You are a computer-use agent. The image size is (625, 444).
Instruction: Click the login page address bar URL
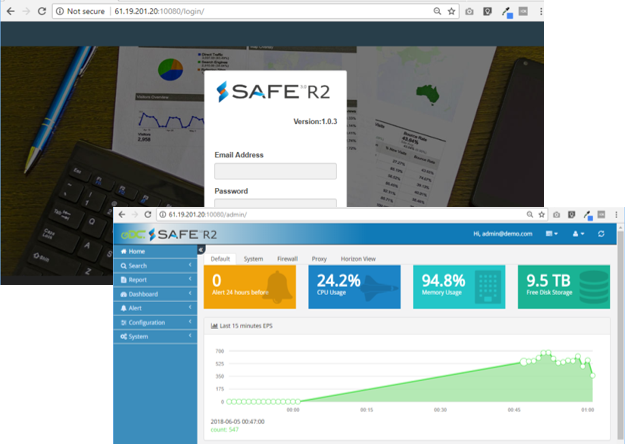[159, 11]
